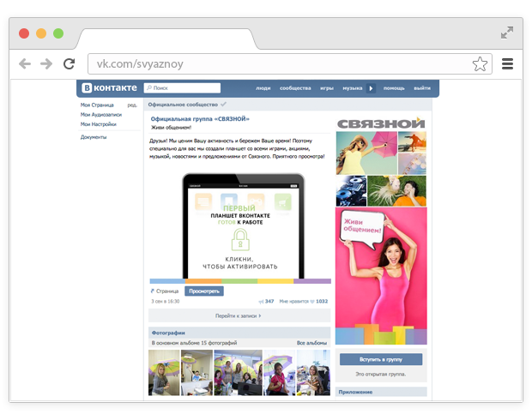Click the browser back arrow
532x420 pixels.
tap(25, 63)
